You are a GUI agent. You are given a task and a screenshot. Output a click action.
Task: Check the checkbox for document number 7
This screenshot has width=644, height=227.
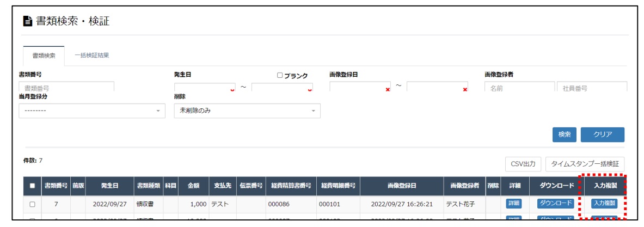tap(33, 204)
